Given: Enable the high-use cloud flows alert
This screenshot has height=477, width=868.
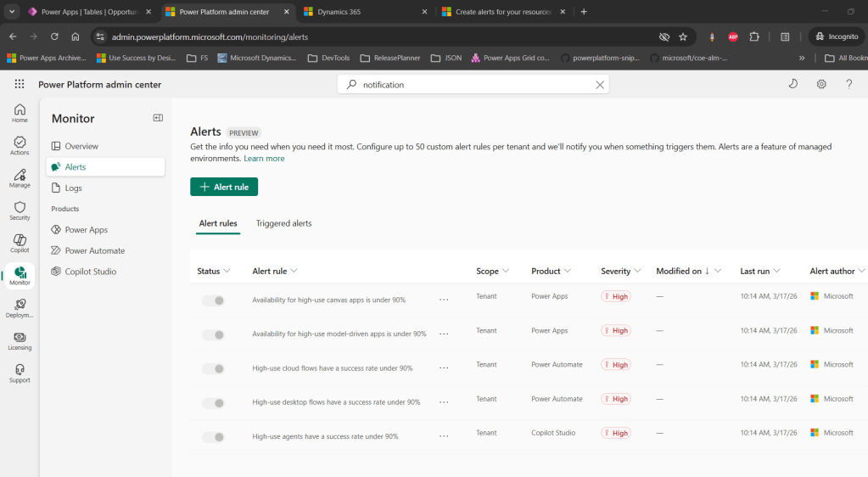Looking at the screenshot, I should pyautogui.click(x=213, y=368).
